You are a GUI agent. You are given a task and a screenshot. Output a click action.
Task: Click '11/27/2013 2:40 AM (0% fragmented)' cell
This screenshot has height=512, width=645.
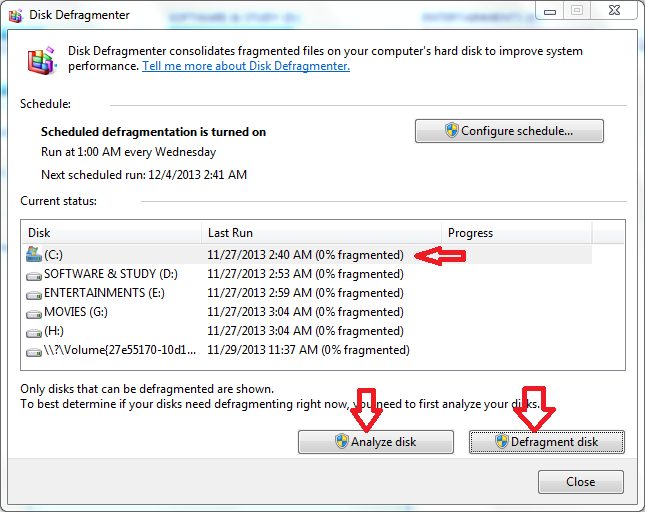(305, 255)
